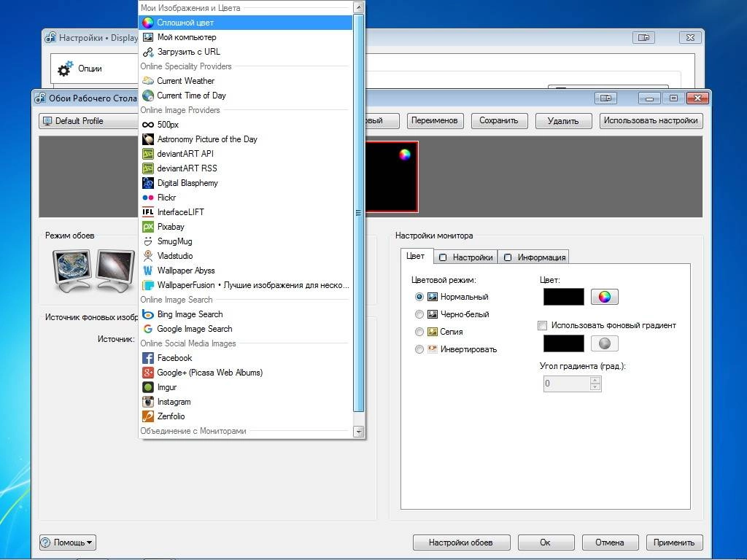Choose the Zenfolio icon

[148, 416]
